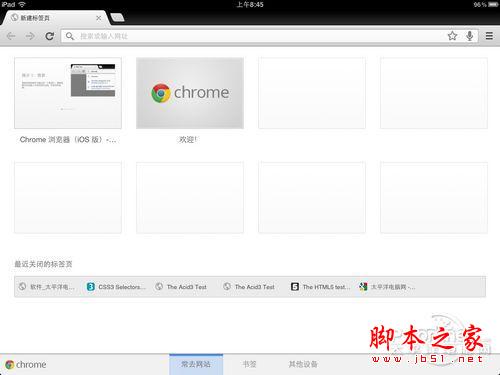The image size is (500, 375).
Task: Go forward with the forward arrow
Action: click(30, 36)
